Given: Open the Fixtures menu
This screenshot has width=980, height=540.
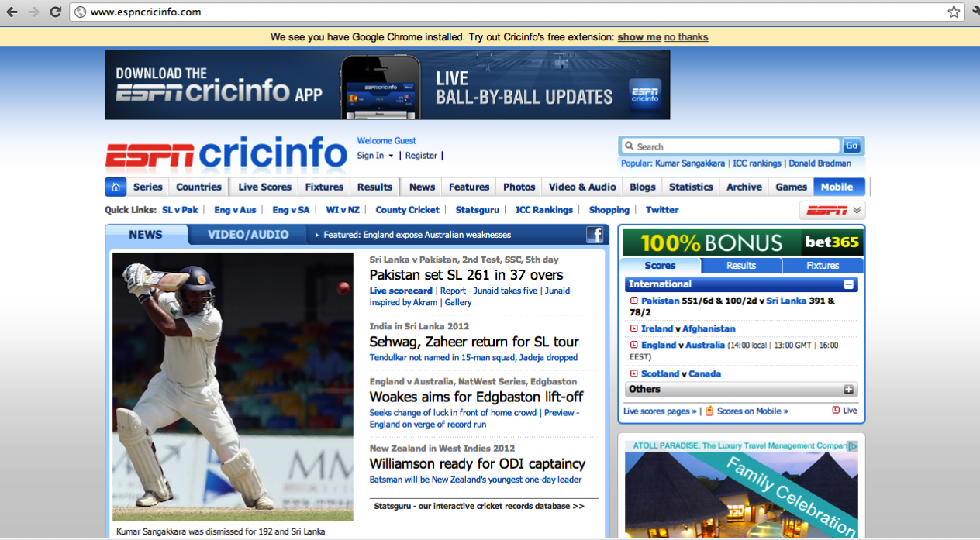Looking at the screenshot, I should pyautogui.click(x=324, y=187).
